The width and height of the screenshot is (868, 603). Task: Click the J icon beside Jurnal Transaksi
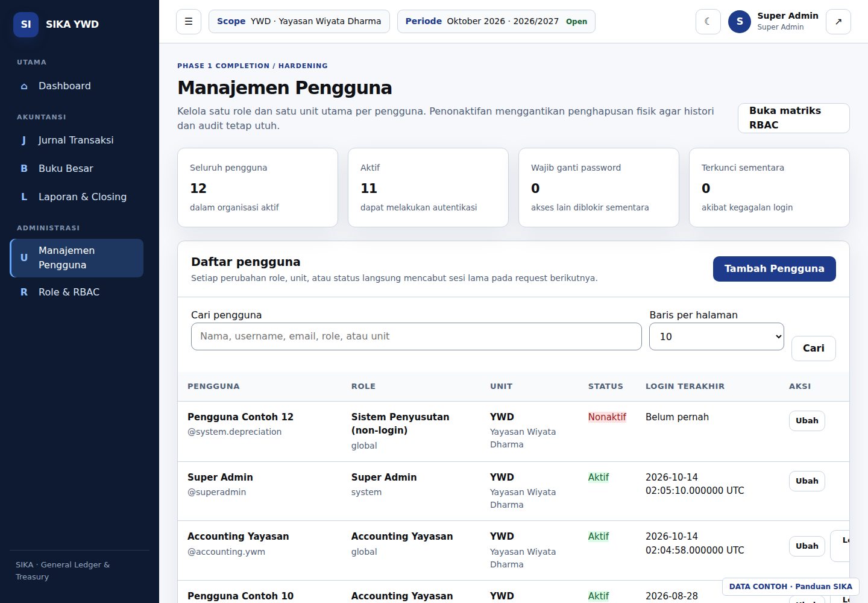click(24, 140)
